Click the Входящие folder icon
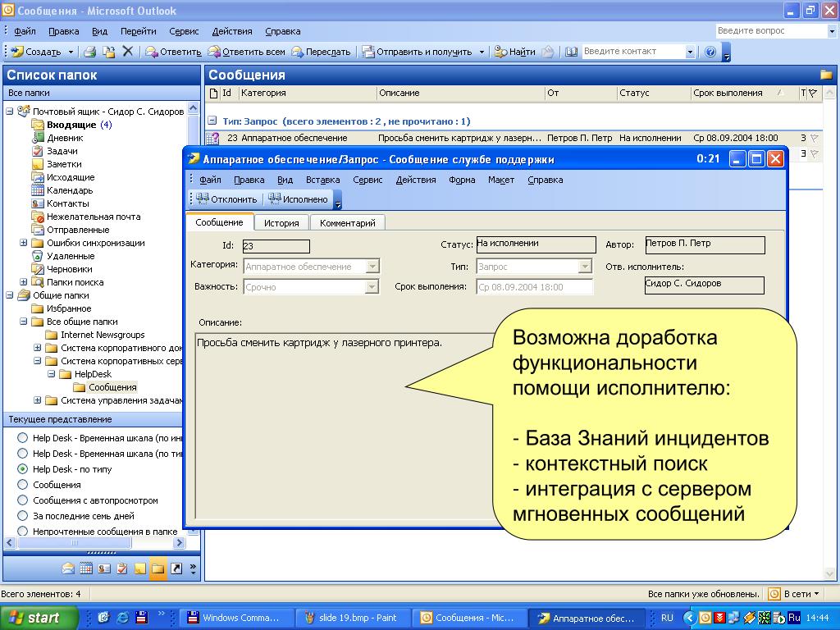Screen dimensions: 840x630 [x=38, y=125]
